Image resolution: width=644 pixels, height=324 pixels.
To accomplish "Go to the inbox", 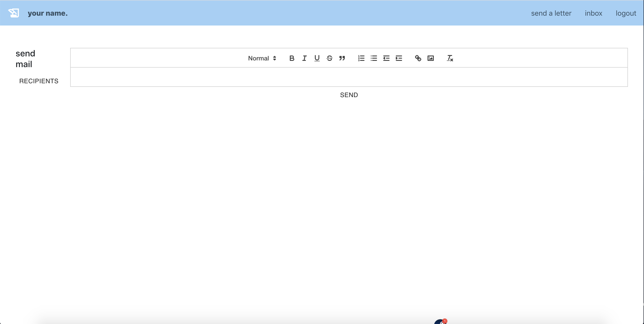I will pyautogui.click(x=593, y=13).
